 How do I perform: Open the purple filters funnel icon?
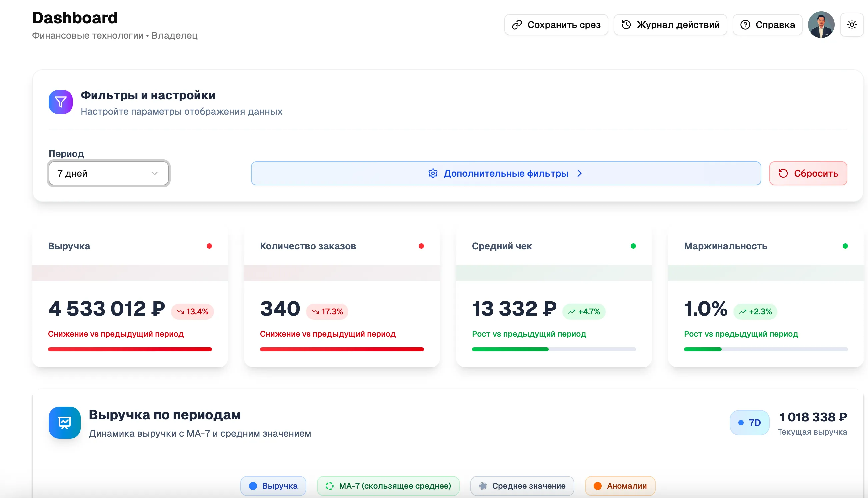point(60,102)
